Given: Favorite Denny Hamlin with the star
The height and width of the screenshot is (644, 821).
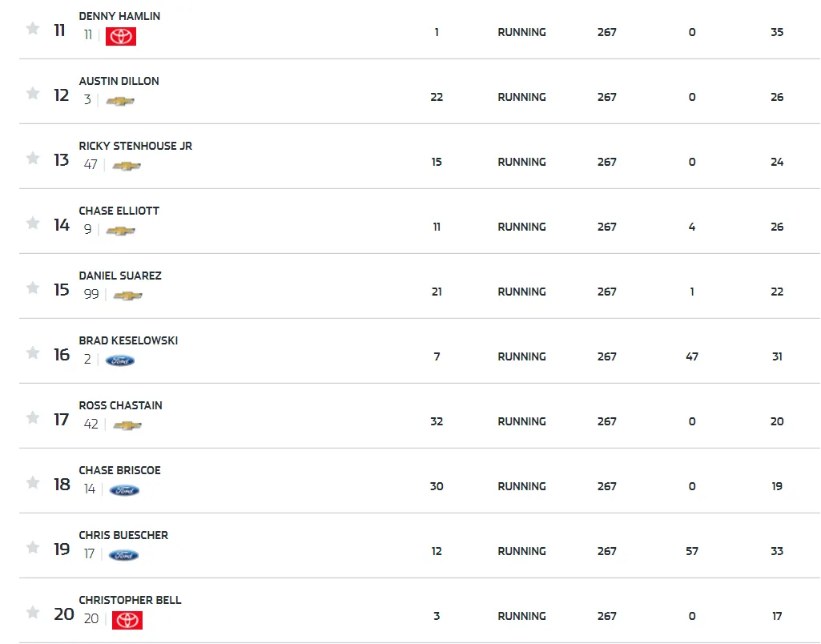Looking at the screenshot, I should click(33, 29).
